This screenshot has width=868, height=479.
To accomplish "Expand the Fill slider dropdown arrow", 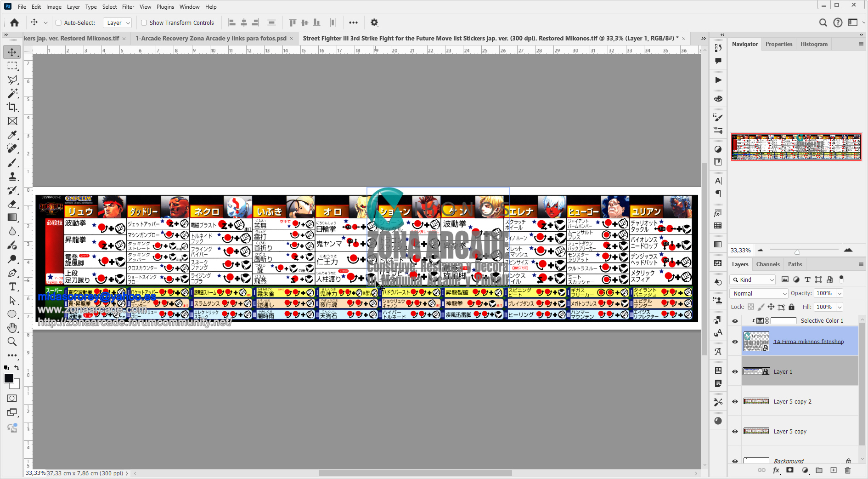I will [x=840, y=307].
